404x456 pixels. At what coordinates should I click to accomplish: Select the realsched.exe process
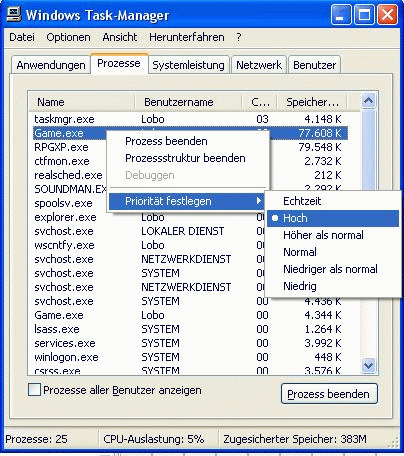[68, 175]
